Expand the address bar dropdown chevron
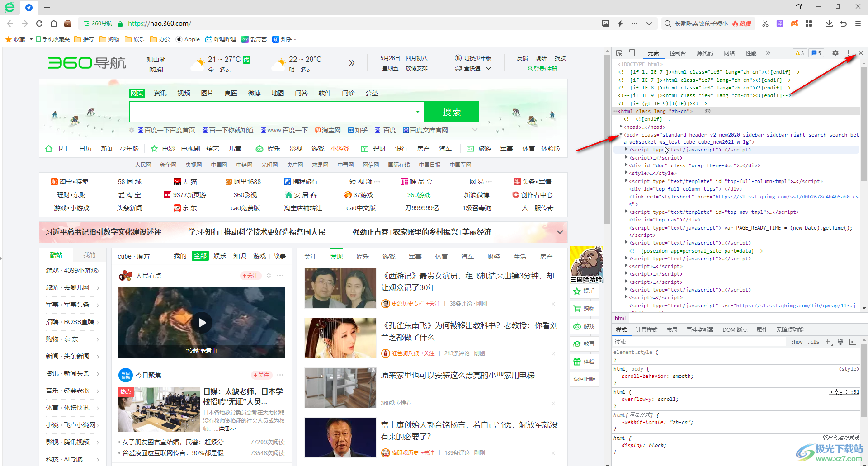868x466 pixels. point(649,24)
